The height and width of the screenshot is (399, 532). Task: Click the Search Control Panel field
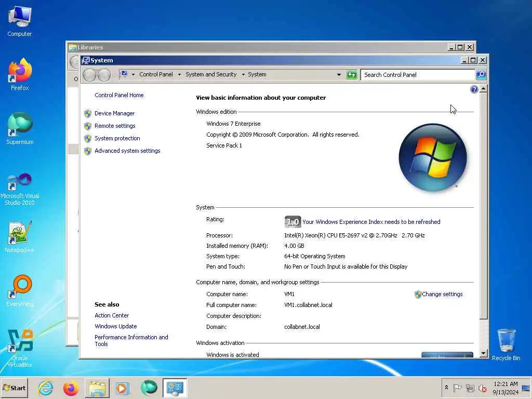coord(417,75)
